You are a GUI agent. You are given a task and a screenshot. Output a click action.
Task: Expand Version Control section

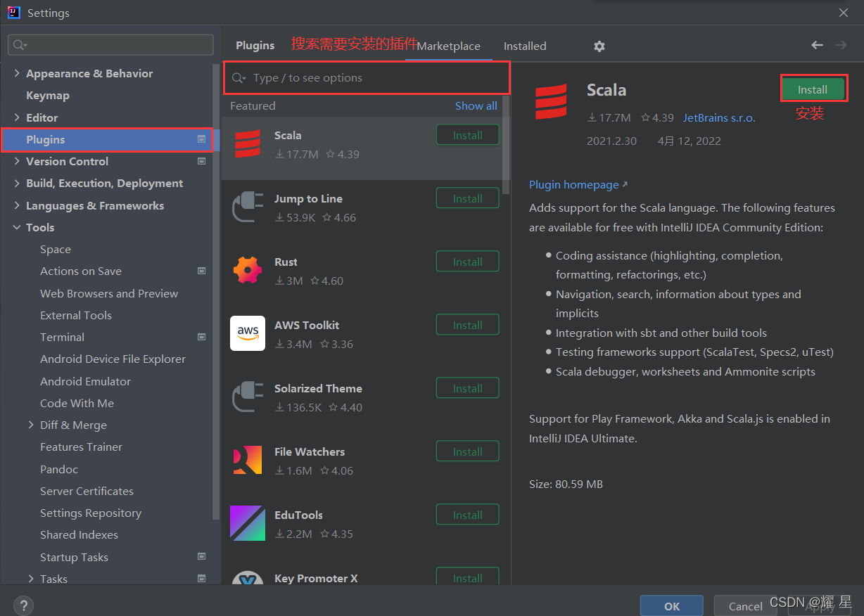click(x=18, y=161)
